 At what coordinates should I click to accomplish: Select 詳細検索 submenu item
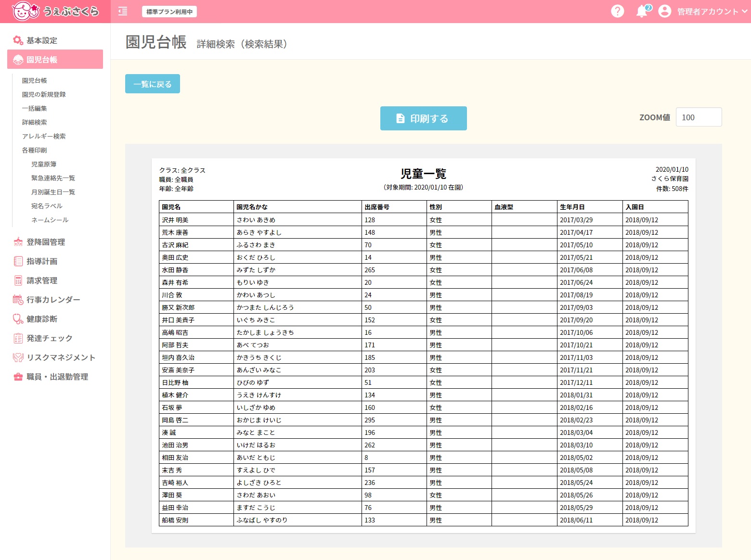click(x=35, y=122)
